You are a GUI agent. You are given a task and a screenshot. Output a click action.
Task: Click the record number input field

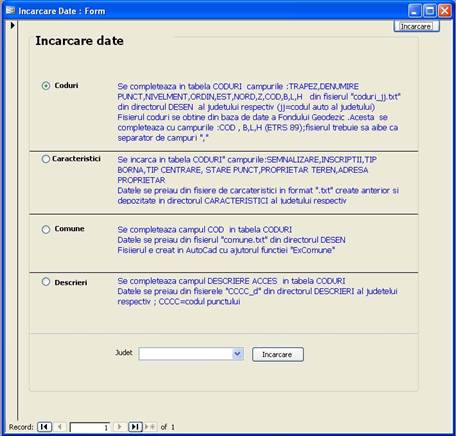click(90, 427)
